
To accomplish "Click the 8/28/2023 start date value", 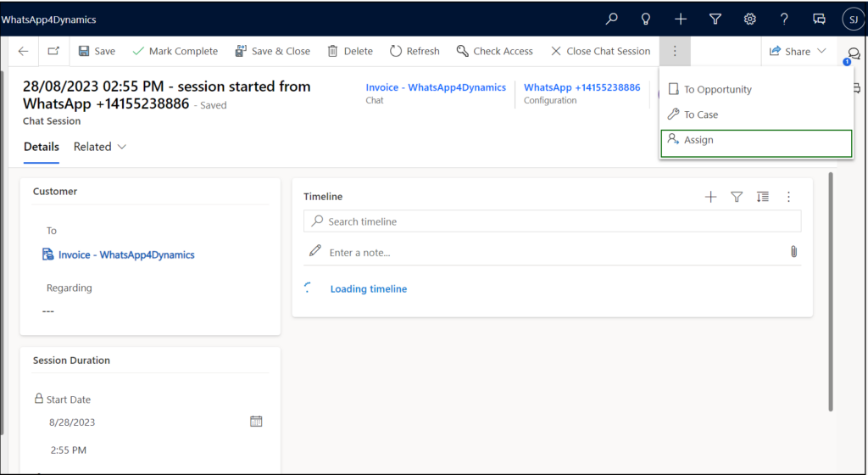I will tap(72, 422).
